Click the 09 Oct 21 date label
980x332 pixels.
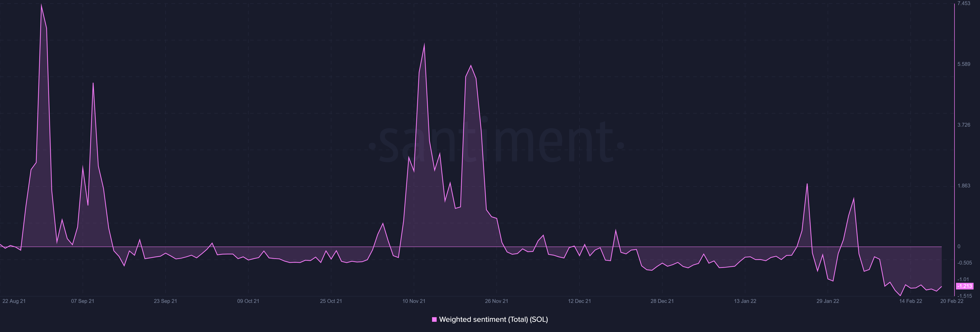click(248, 301)
